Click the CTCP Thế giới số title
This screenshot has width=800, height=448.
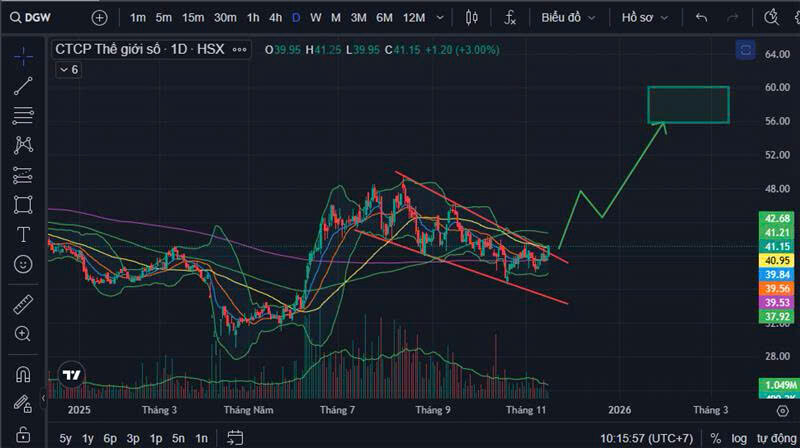pos(140,49)
